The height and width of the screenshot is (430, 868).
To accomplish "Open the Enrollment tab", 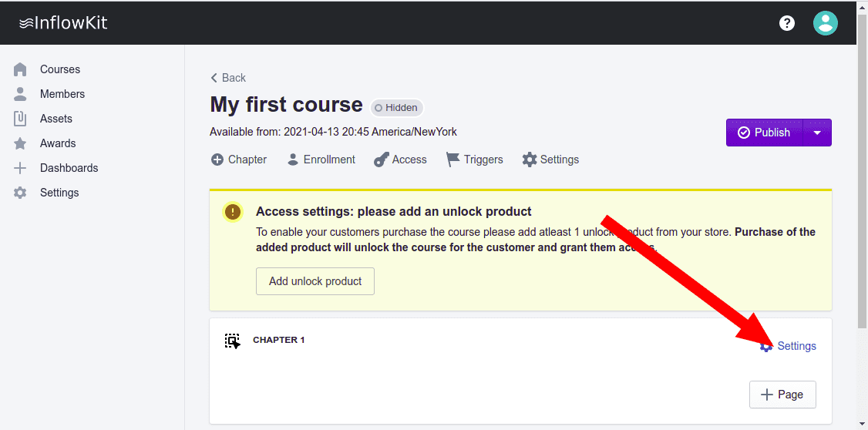I will click(321, 160).
